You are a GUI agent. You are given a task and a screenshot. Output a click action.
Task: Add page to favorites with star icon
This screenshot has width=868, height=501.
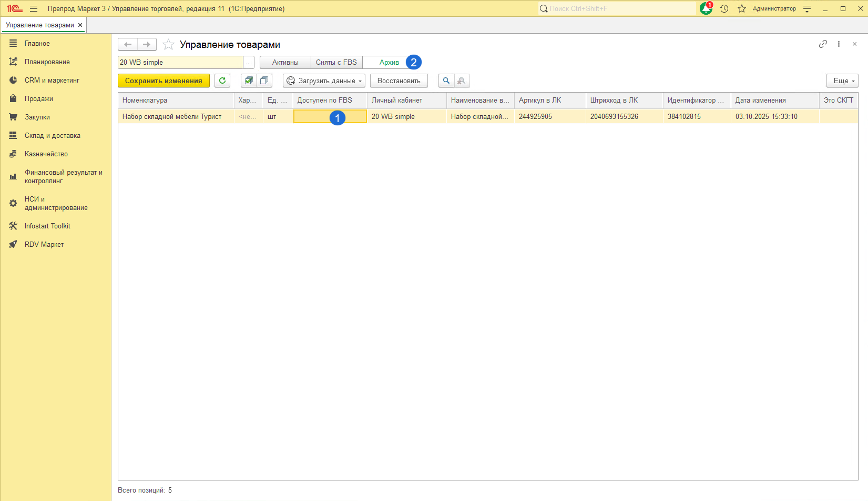tap(168, 45)
